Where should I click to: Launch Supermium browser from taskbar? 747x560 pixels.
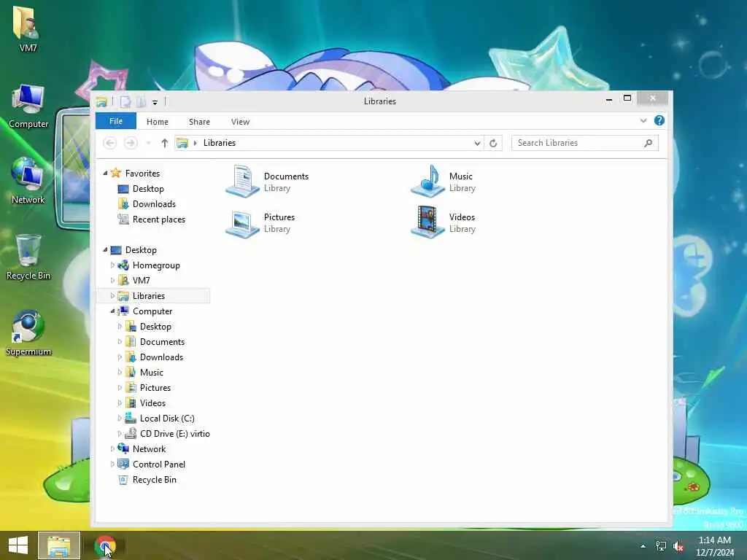coord(105,545)
